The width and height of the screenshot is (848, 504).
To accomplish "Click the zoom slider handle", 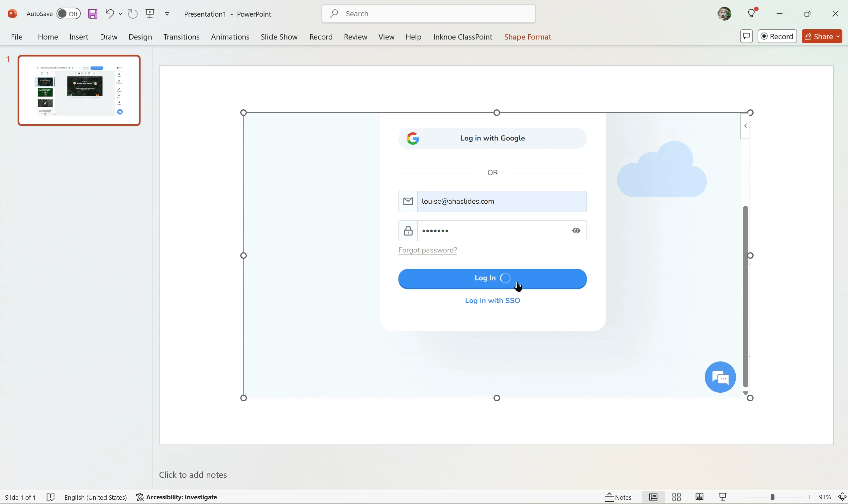I will point(773,497).
